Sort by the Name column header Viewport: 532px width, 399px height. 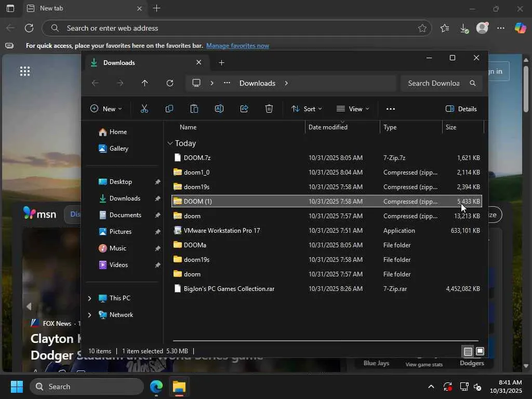click(188, 127)
